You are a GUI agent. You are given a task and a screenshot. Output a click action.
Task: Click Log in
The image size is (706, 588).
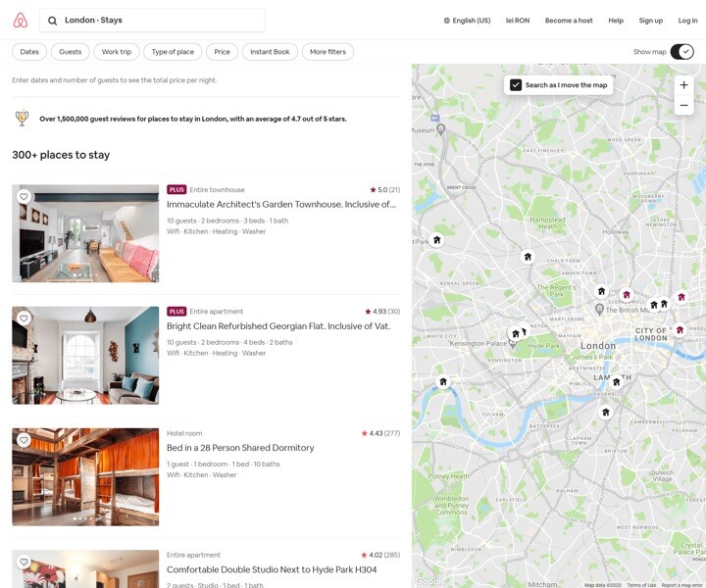(x=687, y=21)
